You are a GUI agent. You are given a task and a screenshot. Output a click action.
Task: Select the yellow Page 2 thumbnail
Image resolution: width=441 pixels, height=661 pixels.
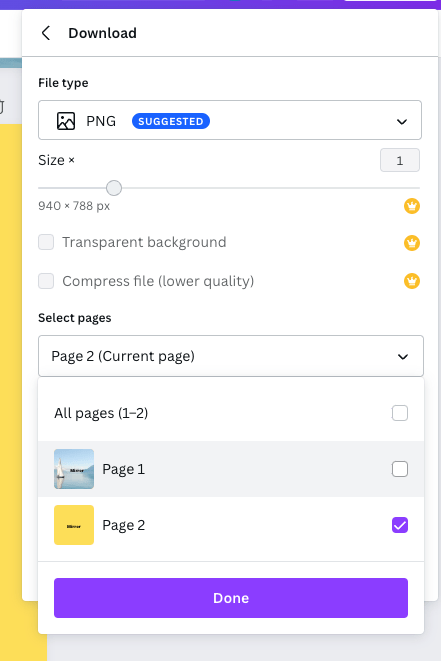[x=74, y=525]
